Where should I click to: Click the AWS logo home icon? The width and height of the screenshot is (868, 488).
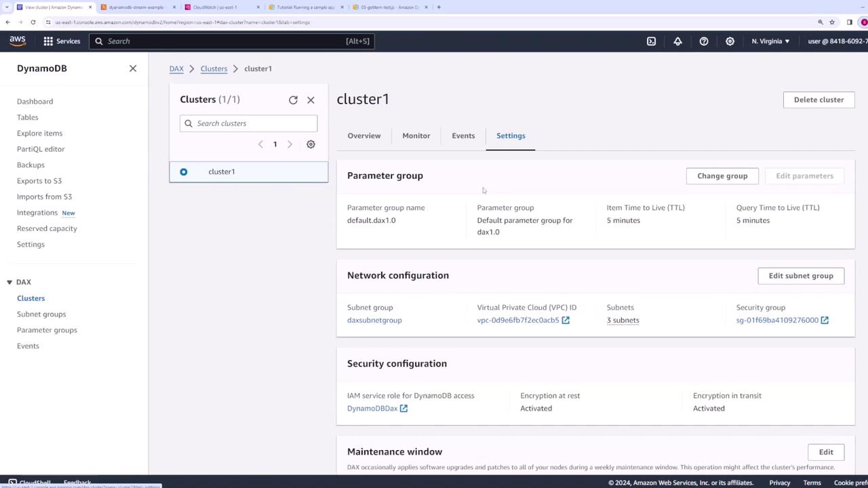[x=18, y=41]
